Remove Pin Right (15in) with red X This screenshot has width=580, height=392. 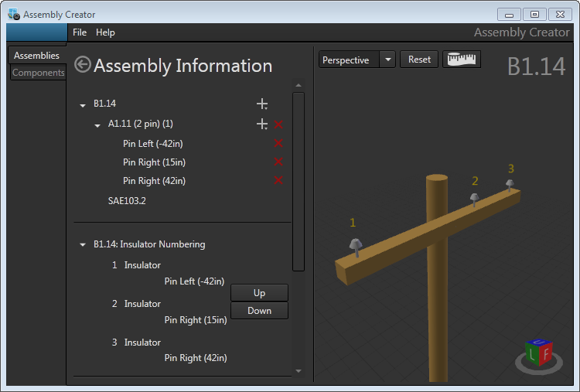pyautogui.click(x=278, y=162)
